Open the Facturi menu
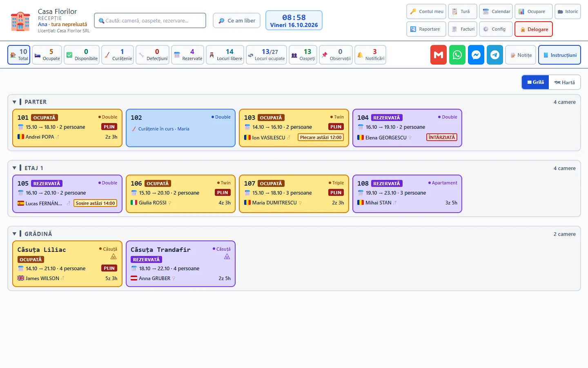This screenshot has height=368, width=588. click(x=463, y=29)
